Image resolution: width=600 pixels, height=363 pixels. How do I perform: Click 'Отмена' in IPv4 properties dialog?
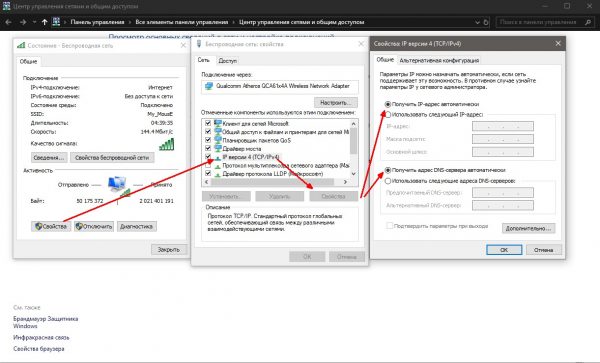[544, 250]
